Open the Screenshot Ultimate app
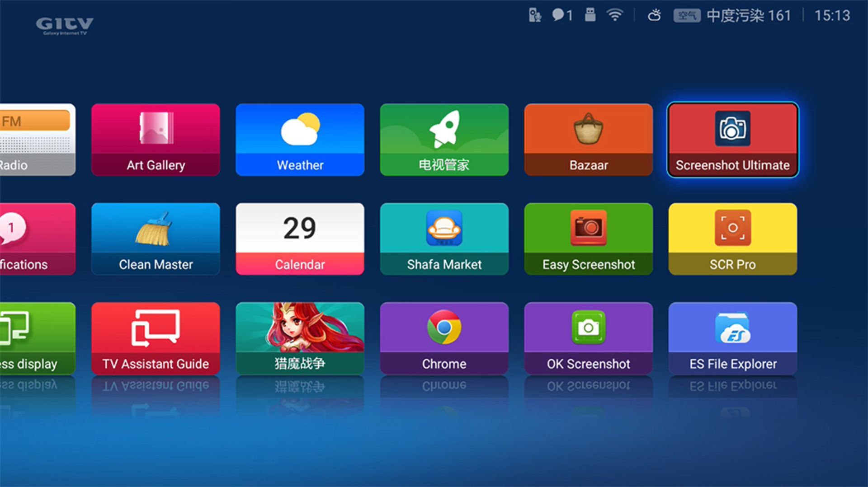This screenshot has height=487, width=868. coord(731,139)
